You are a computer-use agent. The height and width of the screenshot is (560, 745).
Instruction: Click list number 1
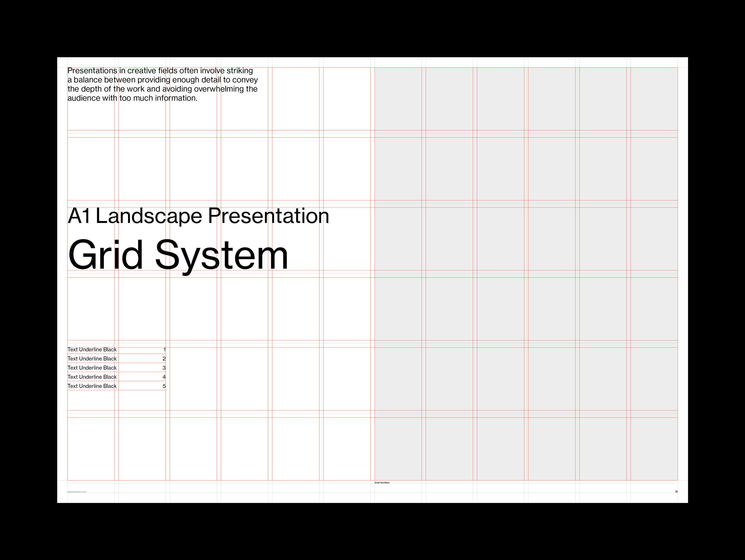pyautogui.click(x=164, y=349)
